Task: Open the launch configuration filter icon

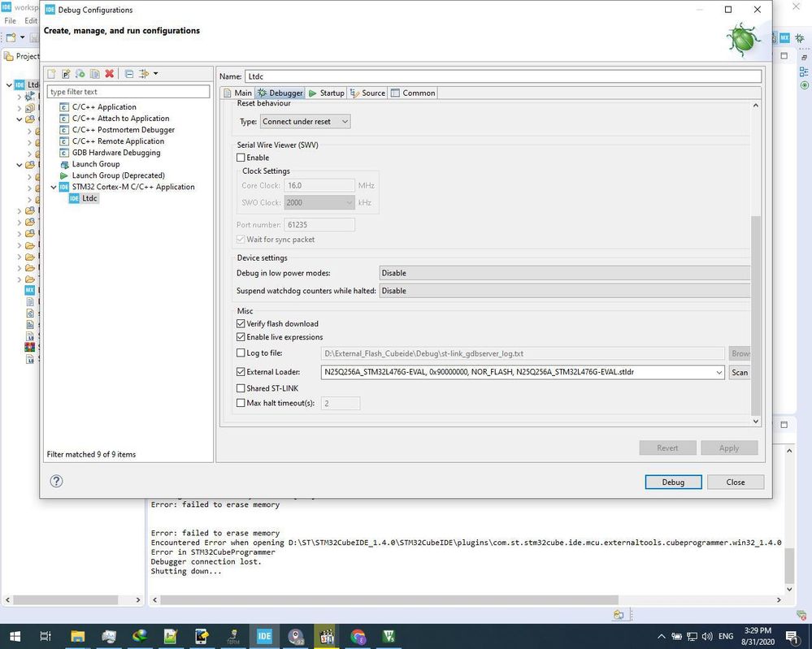Action: (144, 74)
